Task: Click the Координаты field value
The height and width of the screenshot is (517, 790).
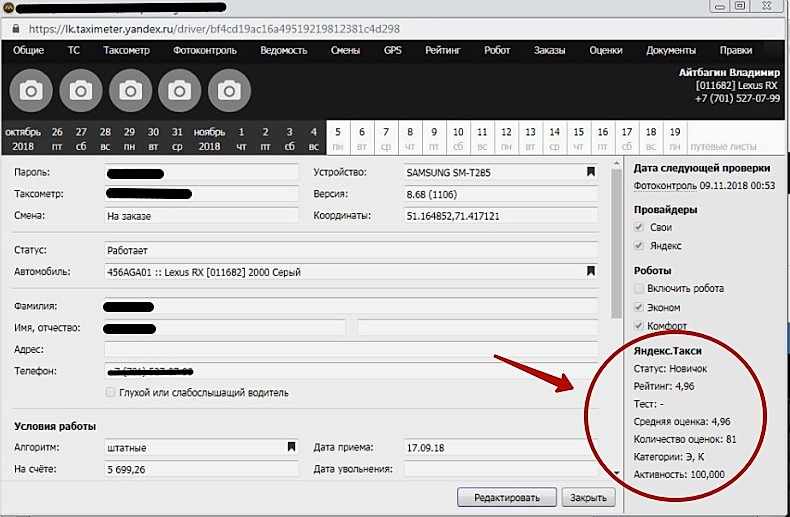Action: click(x=501, y=216)
